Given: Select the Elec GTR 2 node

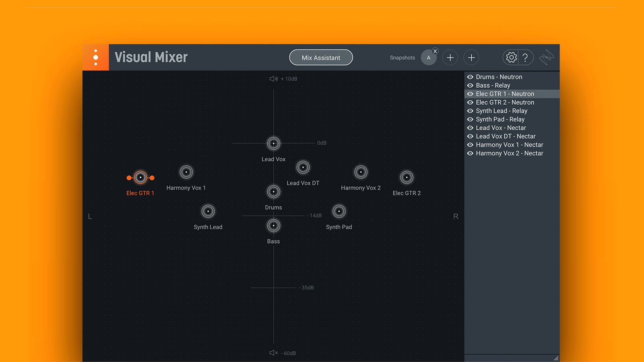Looking at the screenshot, I should 407,177.
